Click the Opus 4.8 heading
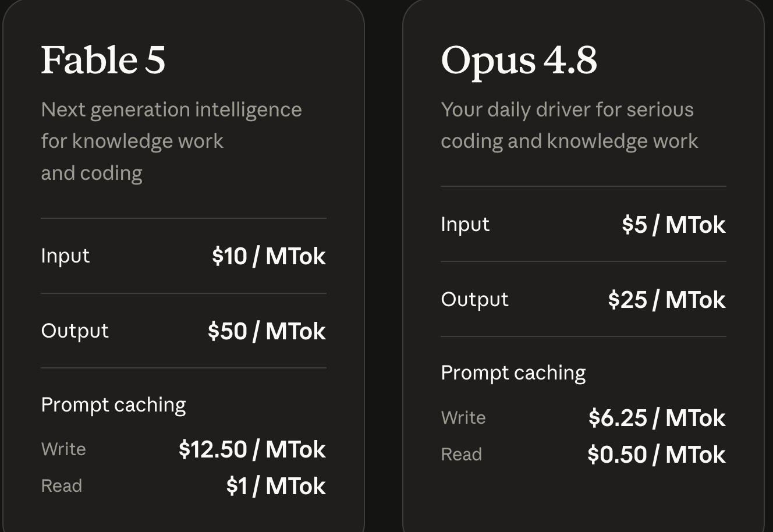 tap(519, 61)
